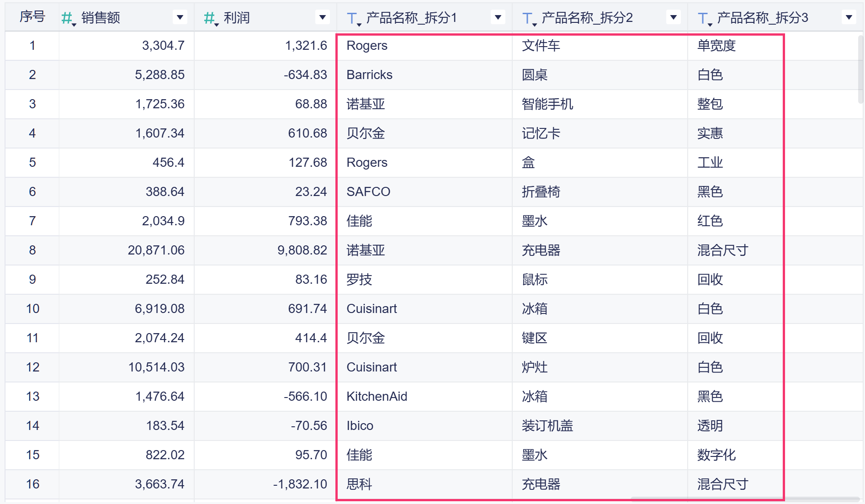This screenshot has height=504, width=865.
Task: Open the 利润 column dropdown arrow
Action: 323,17
